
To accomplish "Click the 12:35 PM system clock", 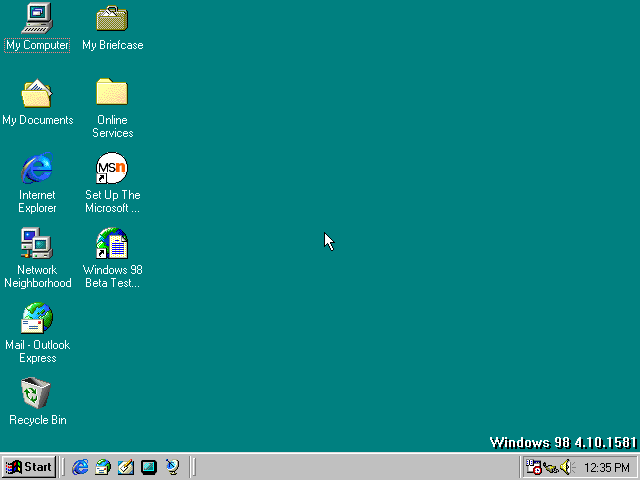I will point(607,467).
